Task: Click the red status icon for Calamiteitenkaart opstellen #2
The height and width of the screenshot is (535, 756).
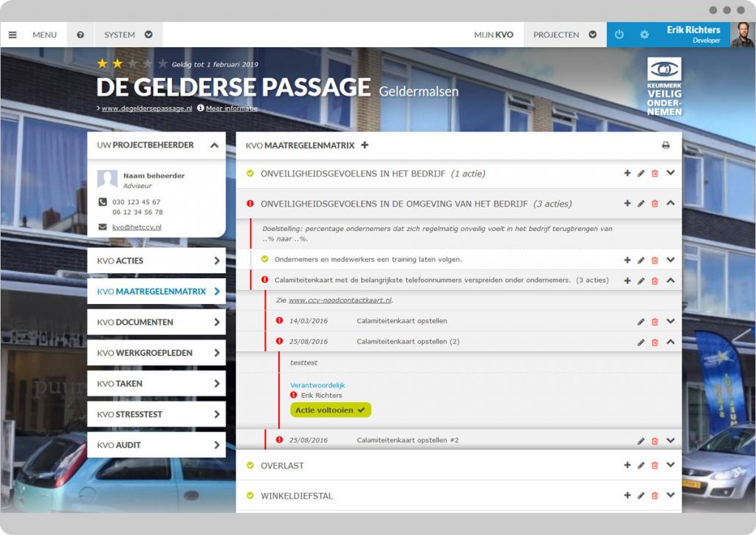Action: (279, 440)
